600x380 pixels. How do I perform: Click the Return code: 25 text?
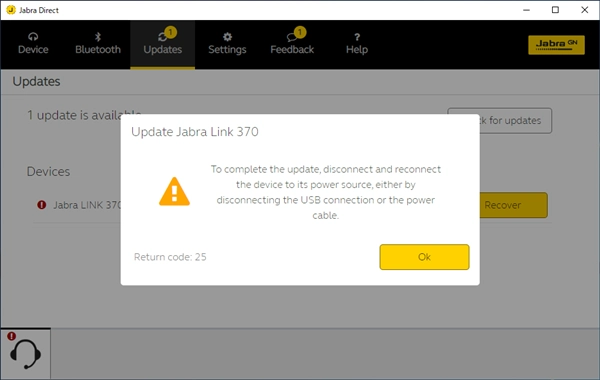point(170,257)
